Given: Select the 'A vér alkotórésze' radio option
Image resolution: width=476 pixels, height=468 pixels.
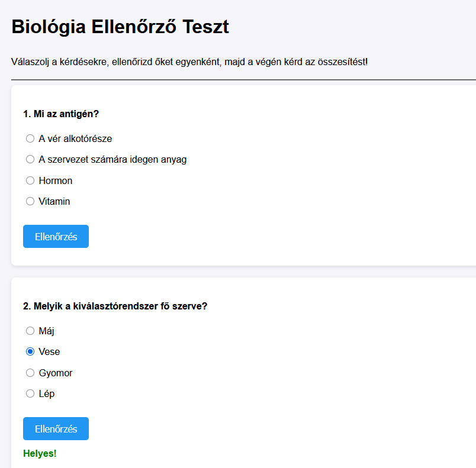Looking at the screenshot, I should [x=30, y=138].
